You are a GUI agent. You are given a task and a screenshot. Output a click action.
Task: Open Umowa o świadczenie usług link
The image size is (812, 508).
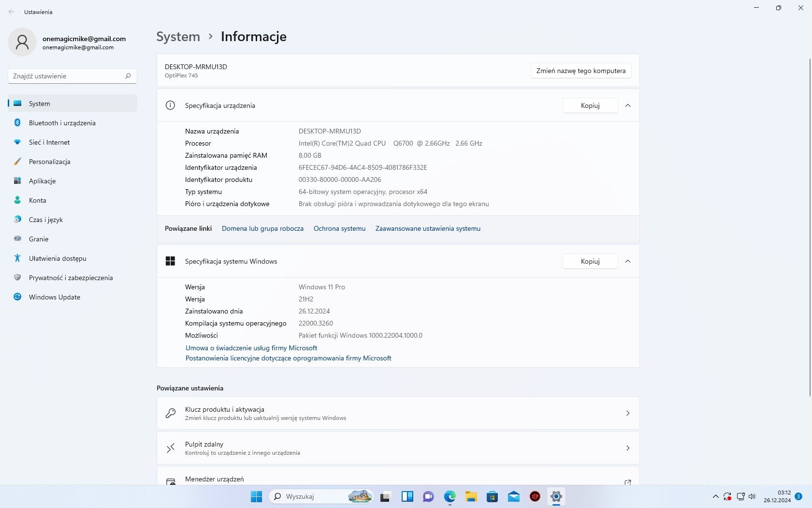[251, 348]
